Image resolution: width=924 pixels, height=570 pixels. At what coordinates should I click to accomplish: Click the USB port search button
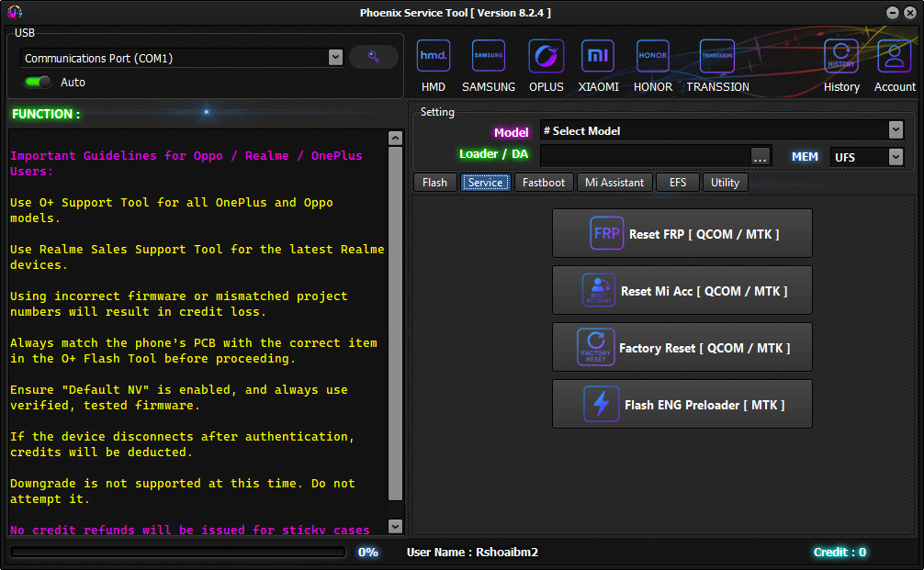(374, 57)
